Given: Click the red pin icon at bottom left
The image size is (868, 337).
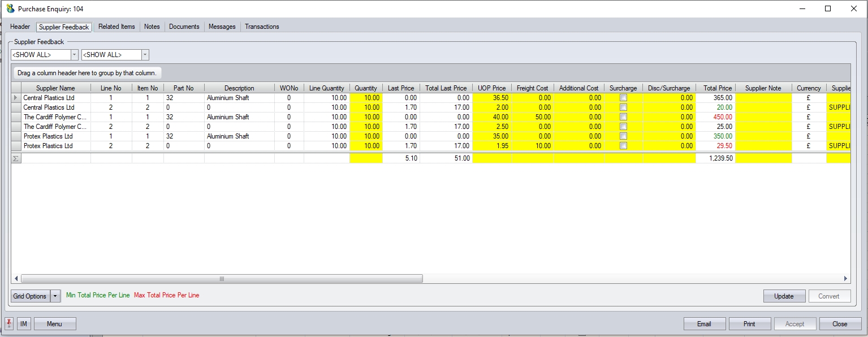Looking at the screenshot, I should point(10,323).
